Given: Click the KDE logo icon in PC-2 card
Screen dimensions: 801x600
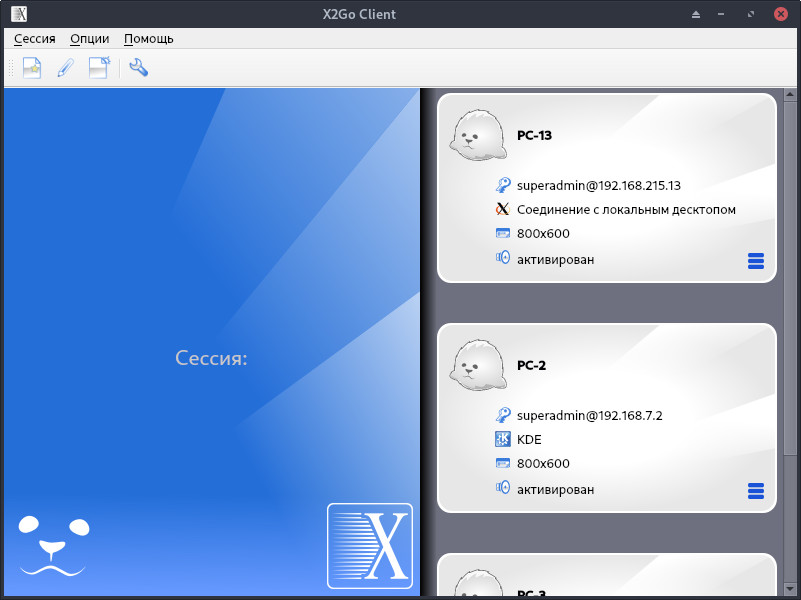Looking at the screenshot, I should 503,439.
